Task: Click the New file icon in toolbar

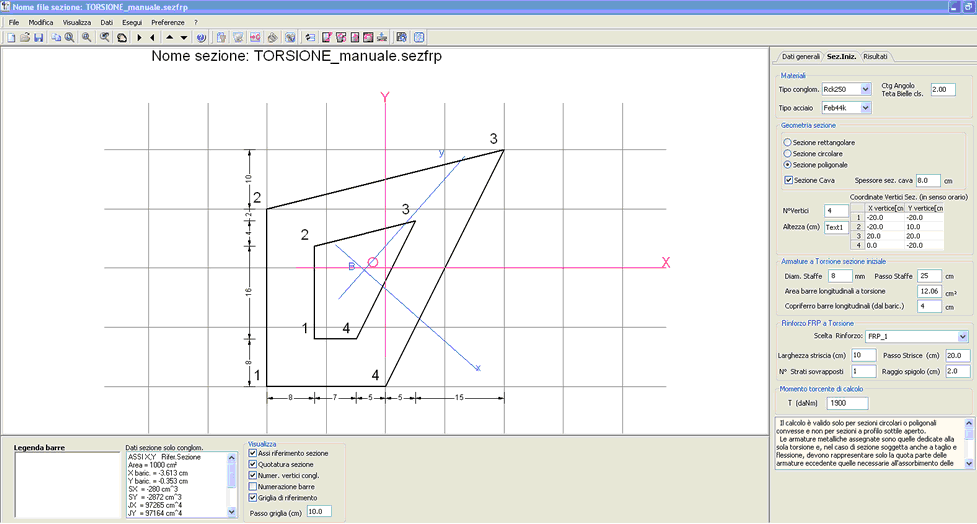Action: [x=11, y=37]
